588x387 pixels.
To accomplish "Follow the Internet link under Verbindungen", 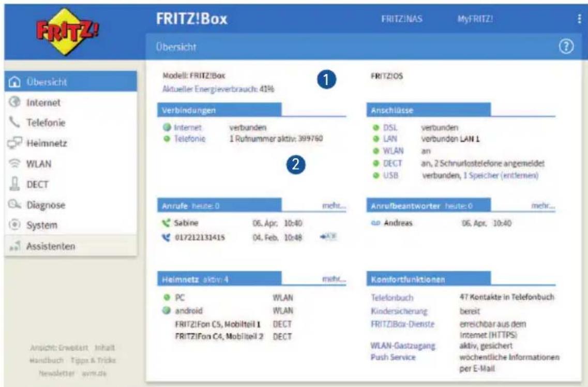I will tap(188, 127).
